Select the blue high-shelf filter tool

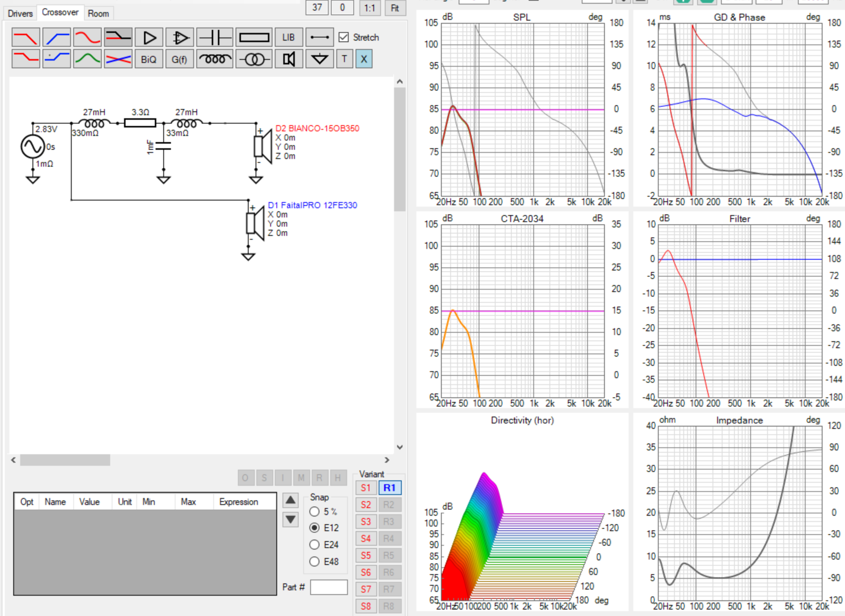click(x=57, y=59)
